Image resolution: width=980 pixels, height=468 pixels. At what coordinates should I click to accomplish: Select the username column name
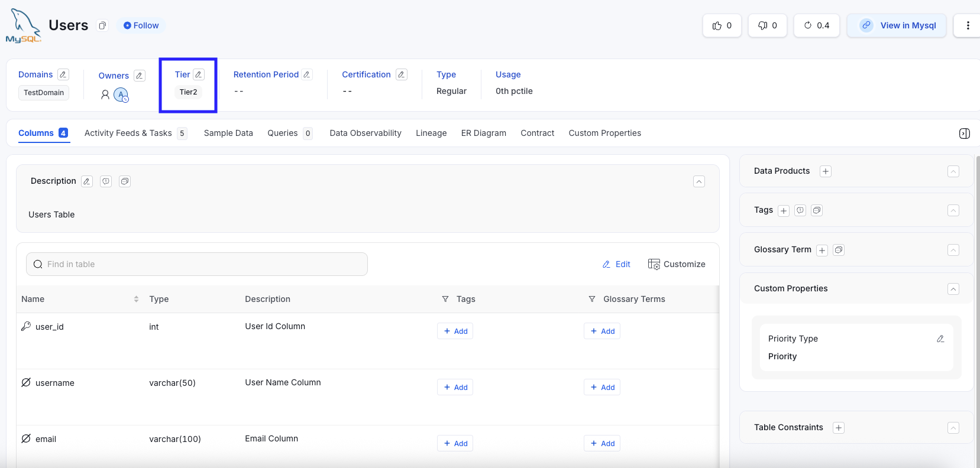(55, 383)
